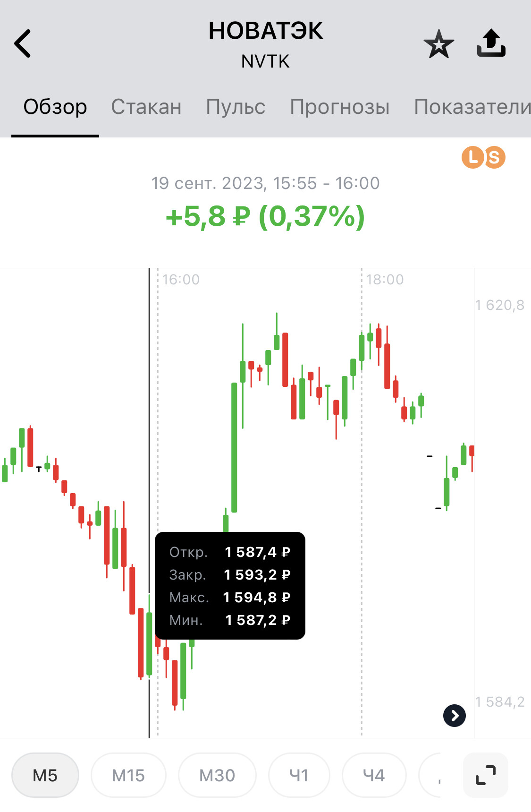Tap the orange S badge
The image size is (531, 812).
pos(494,157)
